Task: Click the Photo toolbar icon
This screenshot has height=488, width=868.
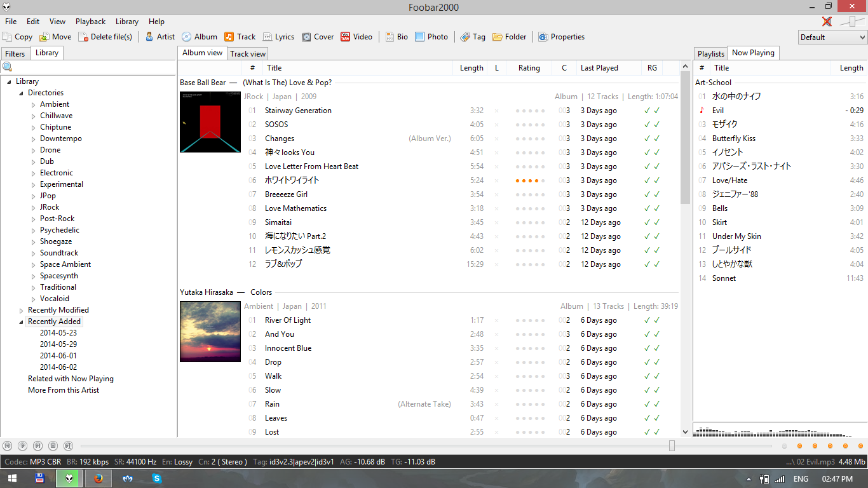Action: point(420,37)
